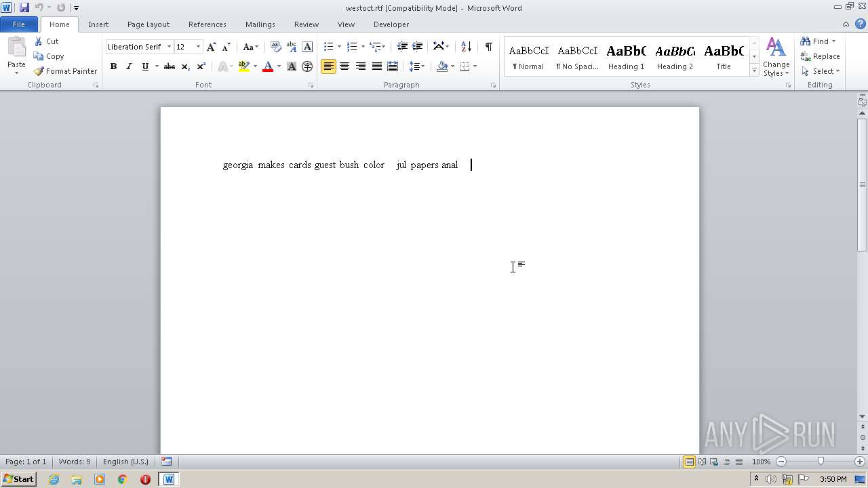The height and width of the screenshot is (488, 868).
Task: Switch to the Insert tab
Action: coord(98,24)
